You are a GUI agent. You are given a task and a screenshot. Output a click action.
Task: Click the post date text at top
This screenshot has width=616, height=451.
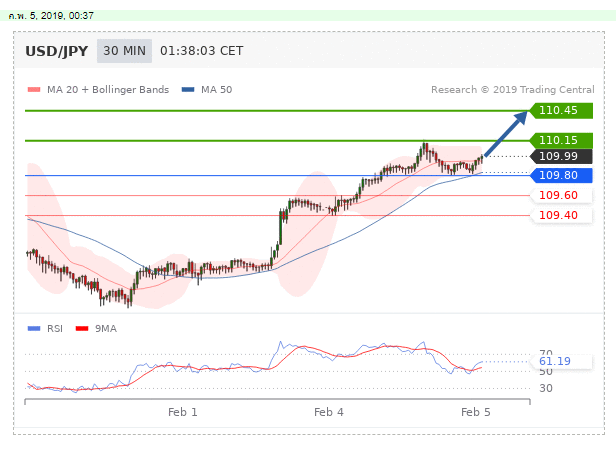(51, 16)
